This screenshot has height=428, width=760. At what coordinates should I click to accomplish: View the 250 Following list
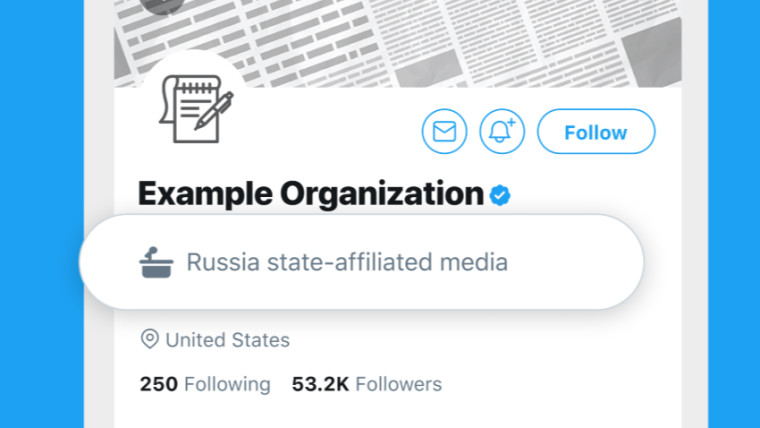[205, 384]
